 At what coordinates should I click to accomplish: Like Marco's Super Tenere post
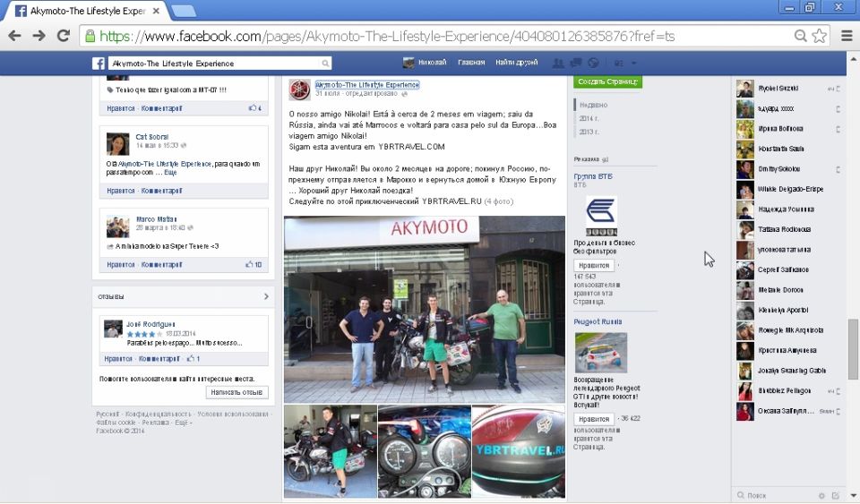coord(121,265)
